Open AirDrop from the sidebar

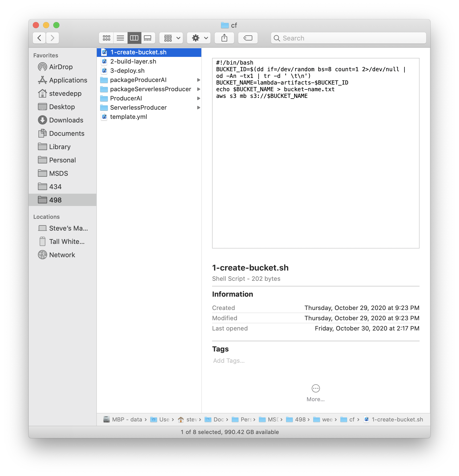[x=60, y=67]
